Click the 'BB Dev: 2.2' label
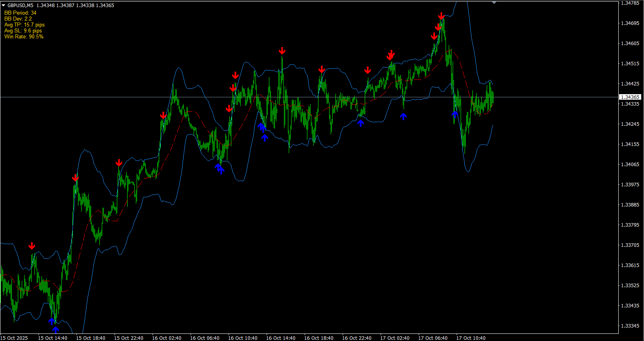644x341 pixels. click(x=18, y=19)
